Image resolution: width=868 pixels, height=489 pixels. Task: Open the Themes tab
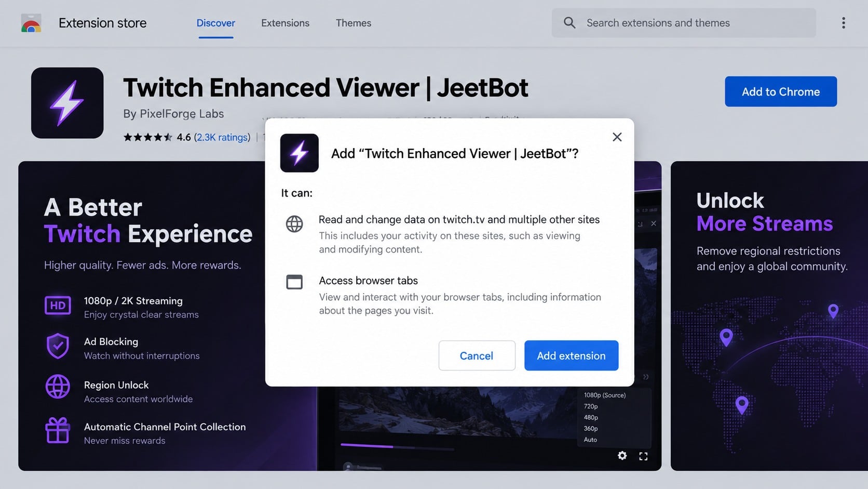[x=353, y=23]
